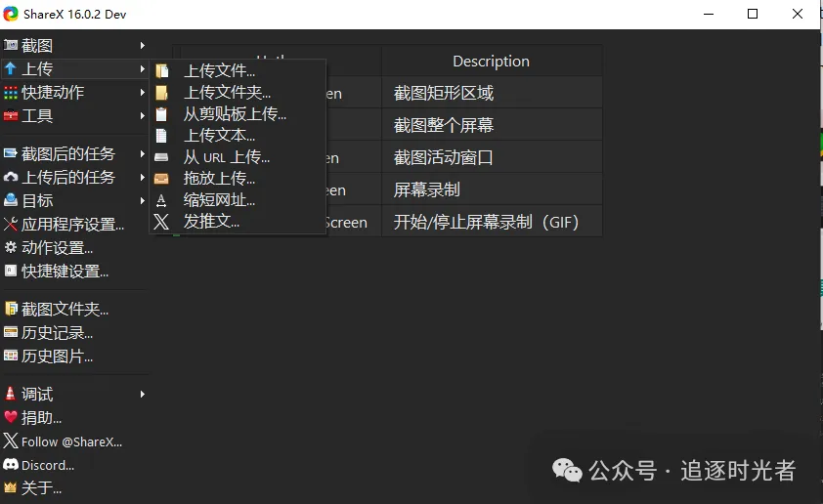Image resolution: width=823 pixels, height=504 pixels.
Task: Open 动作设置... task settings
Action: pyautogui.click(x=58, y=247)
